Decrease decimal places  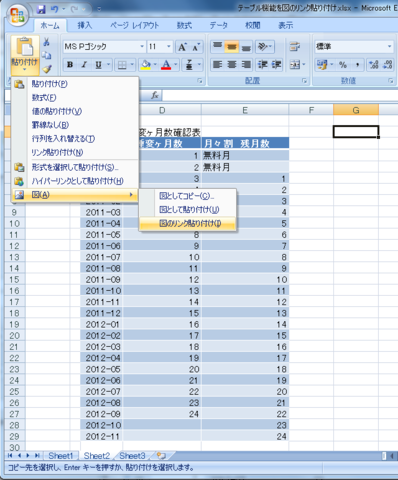[388, 65]
